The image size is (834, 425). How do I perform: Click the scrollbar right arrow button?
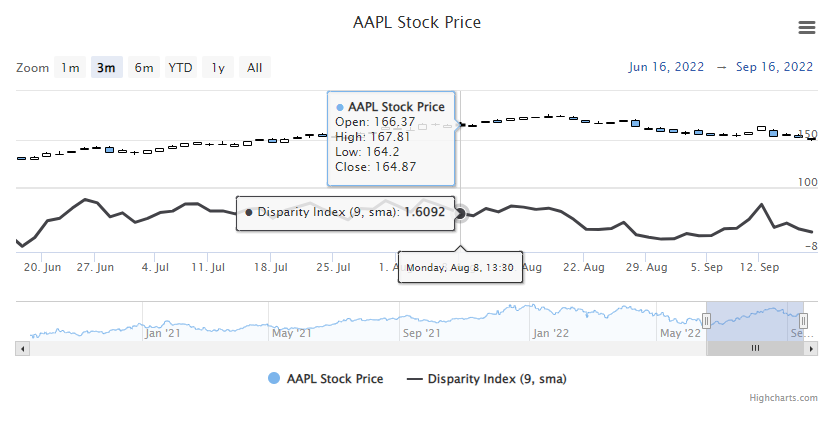[813, 348]
